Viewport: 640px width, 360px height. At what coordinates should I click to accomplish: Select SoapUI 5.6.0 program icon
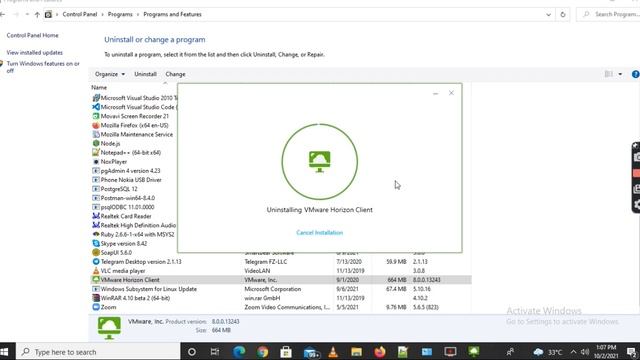tap(96, 253)
